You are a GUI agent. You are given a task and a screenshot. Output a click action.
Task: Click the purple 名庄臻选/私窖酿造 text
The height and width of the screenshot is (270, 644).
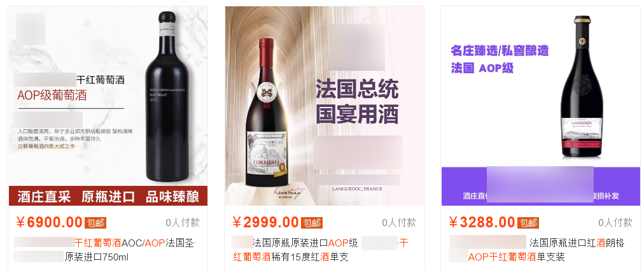pyautogui.click(x=500, y=51)
